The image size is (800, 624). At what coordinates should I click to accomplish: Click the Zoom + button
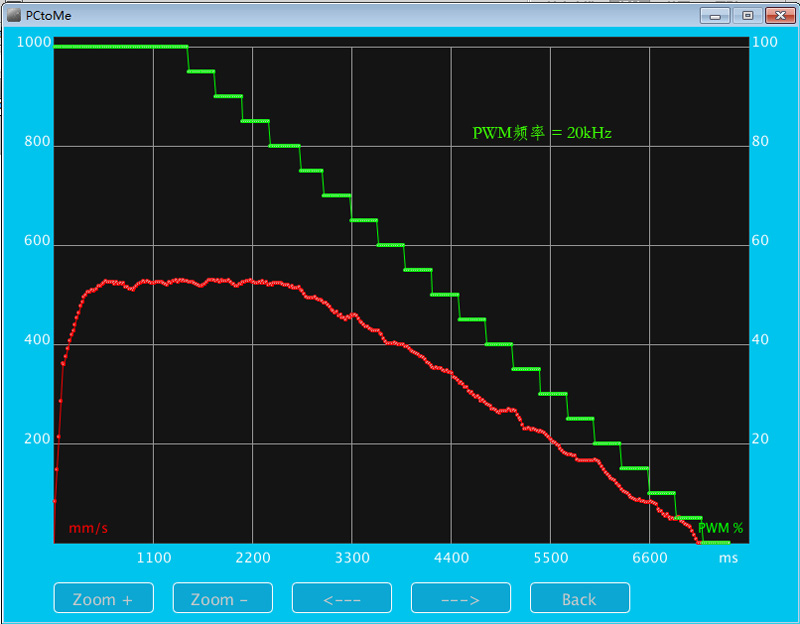pos(104,597)
